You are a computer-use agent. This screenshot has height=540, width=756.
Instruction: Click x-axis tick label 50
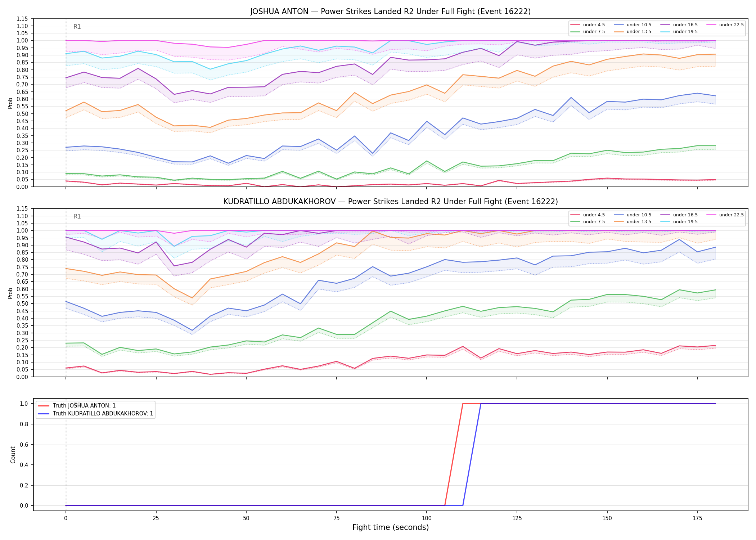click(x=246, y=518)
